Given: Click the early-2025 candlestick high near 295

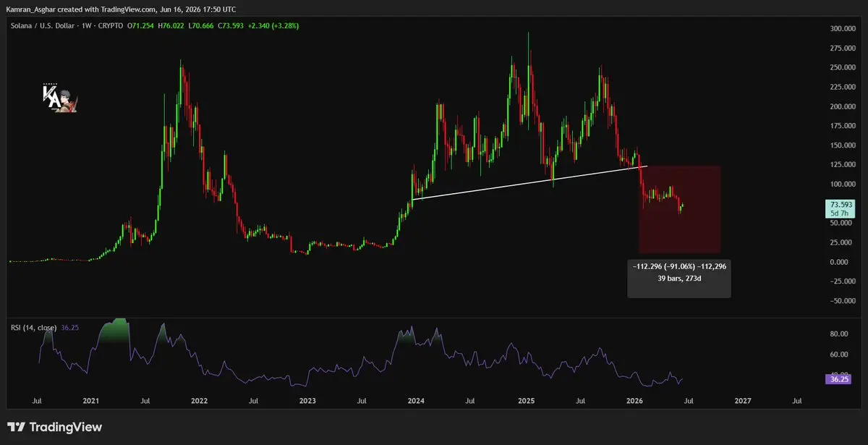Looking at the screenshot, I should pos(529,34).
